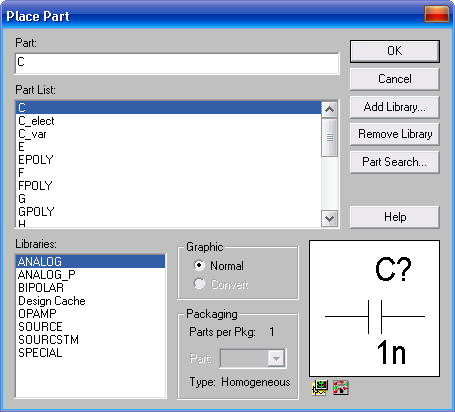Viewport: 455px width, 412px height.
Task: Select the ANALOG library
Action: 91,262
